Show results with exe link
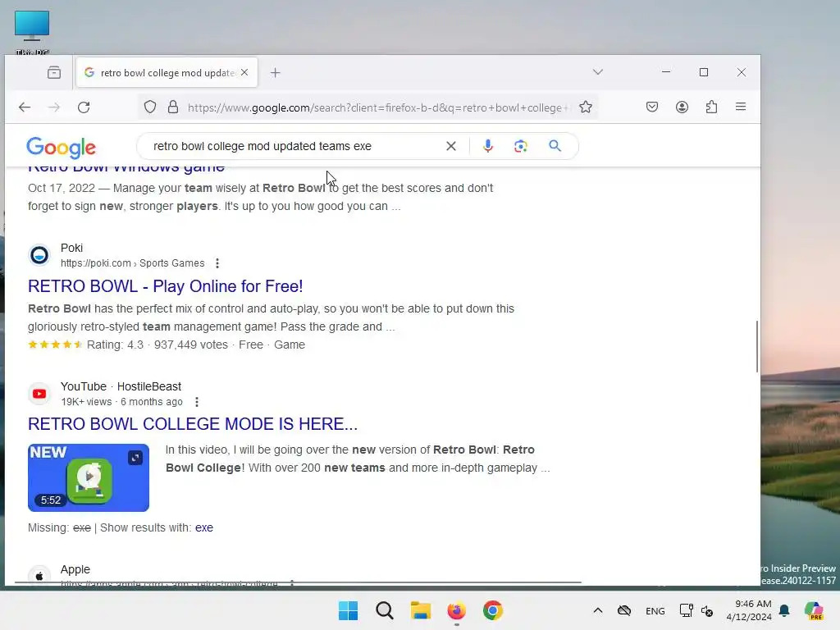 (x=204, y=527)
